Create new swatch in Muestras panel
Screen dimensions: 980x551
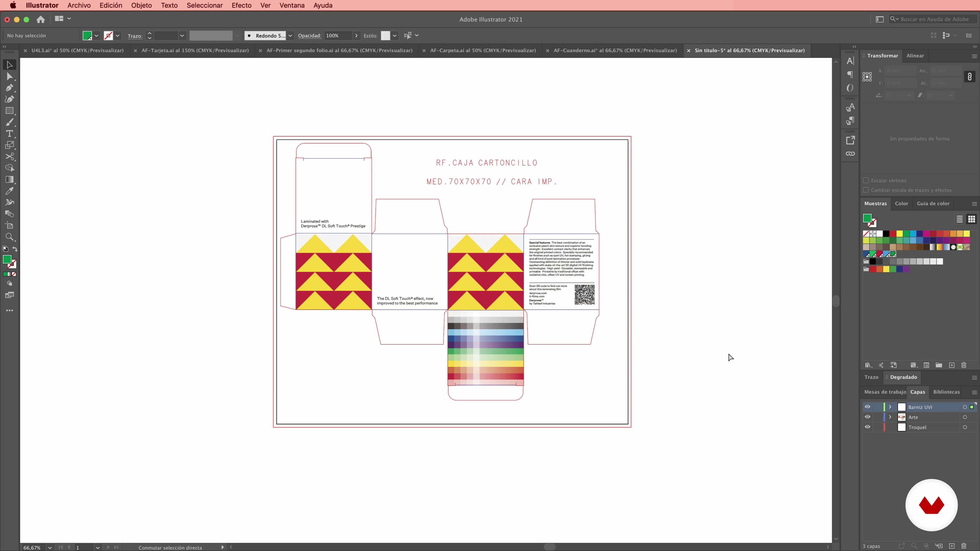click(951, 365)
